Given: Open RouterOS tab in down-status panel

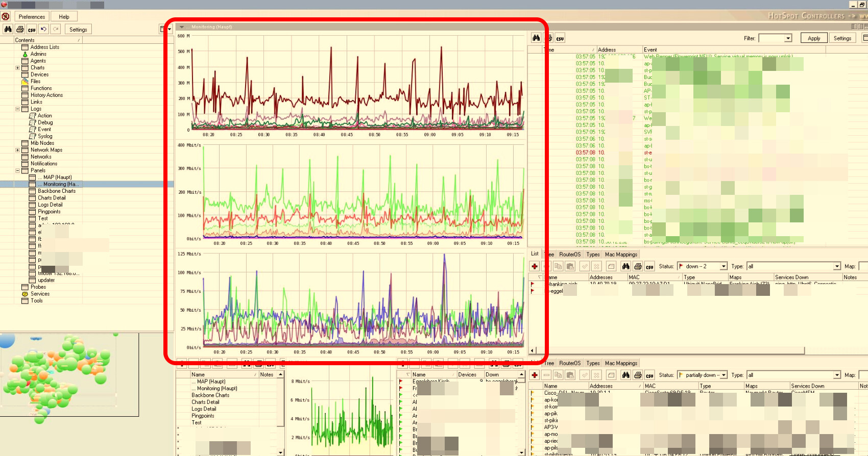Looking at the screenshot, I should (x=570, y=255).
